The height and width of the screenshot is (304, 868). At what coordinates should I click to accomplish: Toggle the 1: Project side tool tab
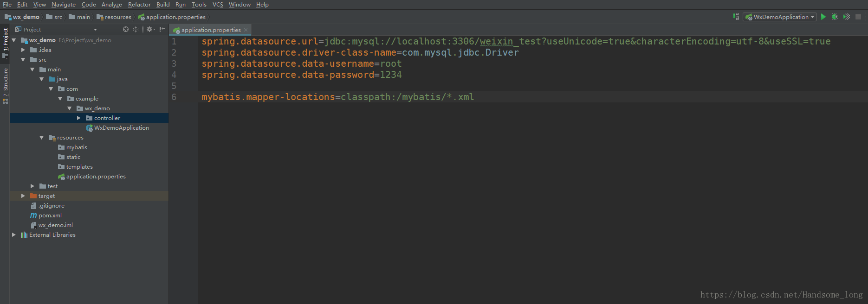pos(5,43)
